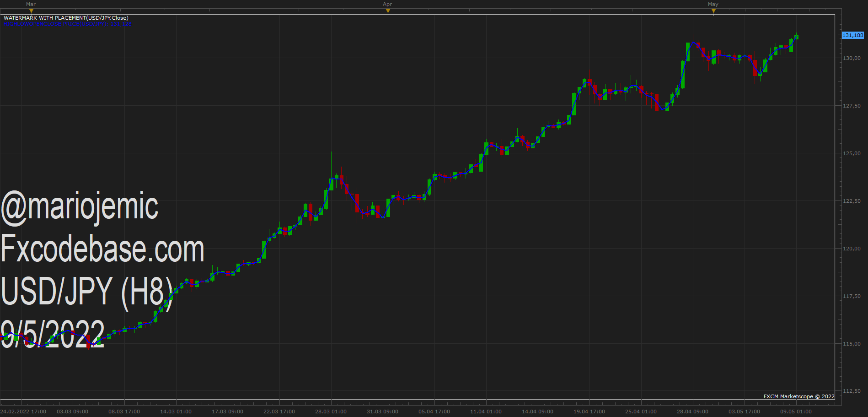Click the 14.03 01:00 time axis label
The width and height of the screenshot is (868, 417).
[176, 412]
